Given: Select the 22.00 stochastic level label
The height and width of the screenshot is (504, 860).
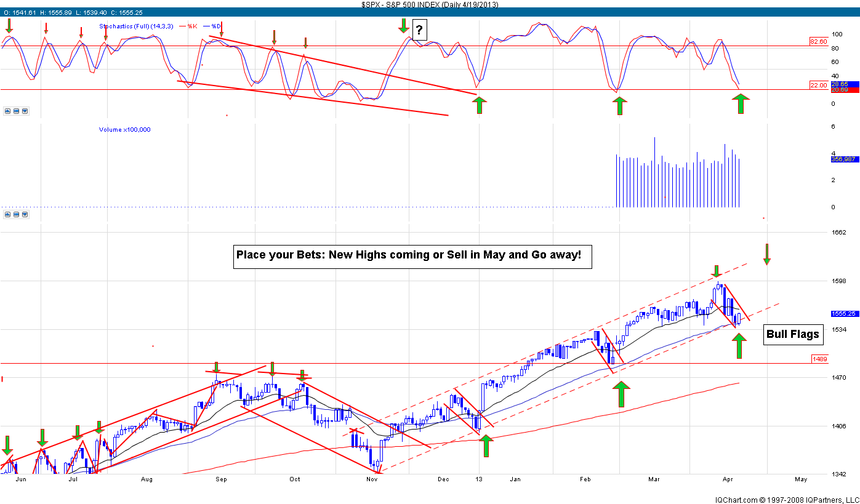Looking at the screenshot, I should [x=819, y=86].
